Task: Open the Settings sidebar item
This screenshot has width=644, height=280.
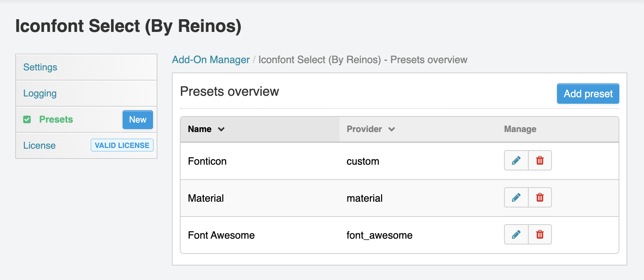Action: pos(86,67)
